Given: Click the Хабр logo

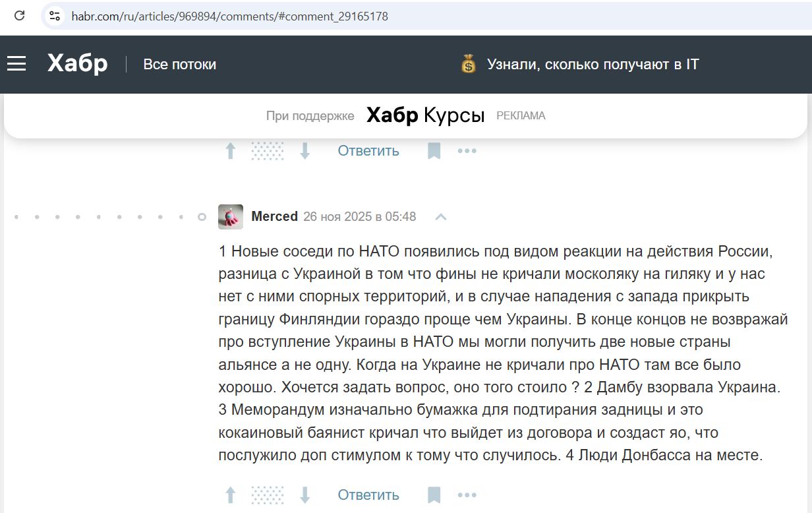Looking at the screenshot, I should pos(76,63).
